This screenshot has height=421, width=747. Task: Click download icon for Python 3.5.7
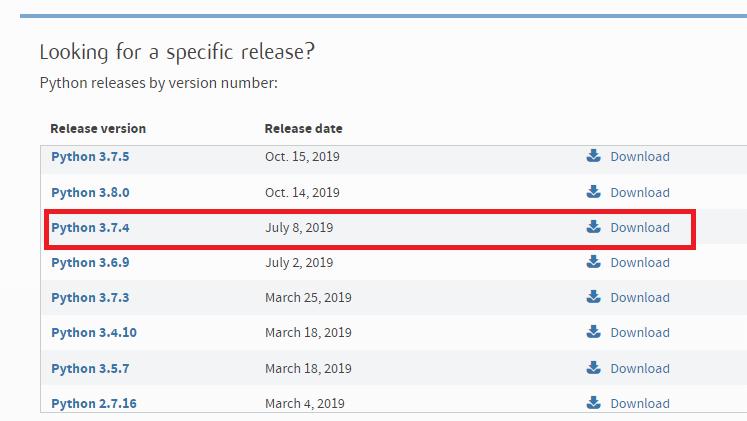point(593,368)
